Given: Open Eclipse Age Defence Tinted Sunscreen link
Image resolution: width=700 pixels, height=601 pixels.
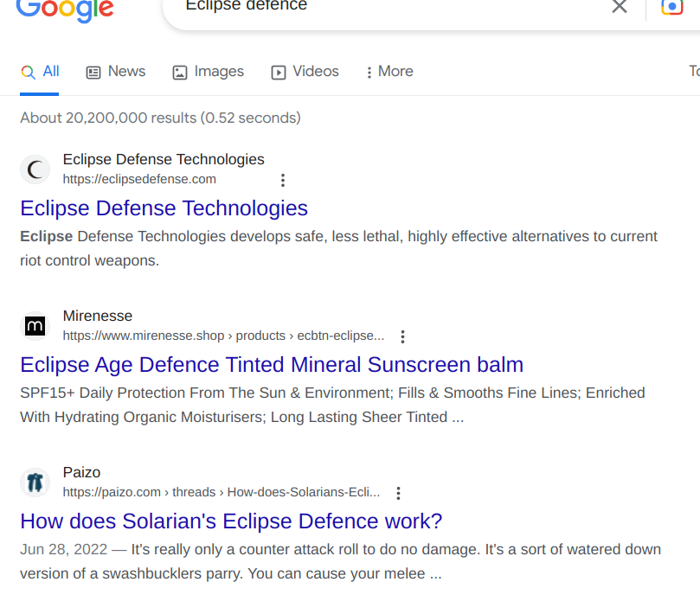Looking at the screenshot, I should pos(272,364).
